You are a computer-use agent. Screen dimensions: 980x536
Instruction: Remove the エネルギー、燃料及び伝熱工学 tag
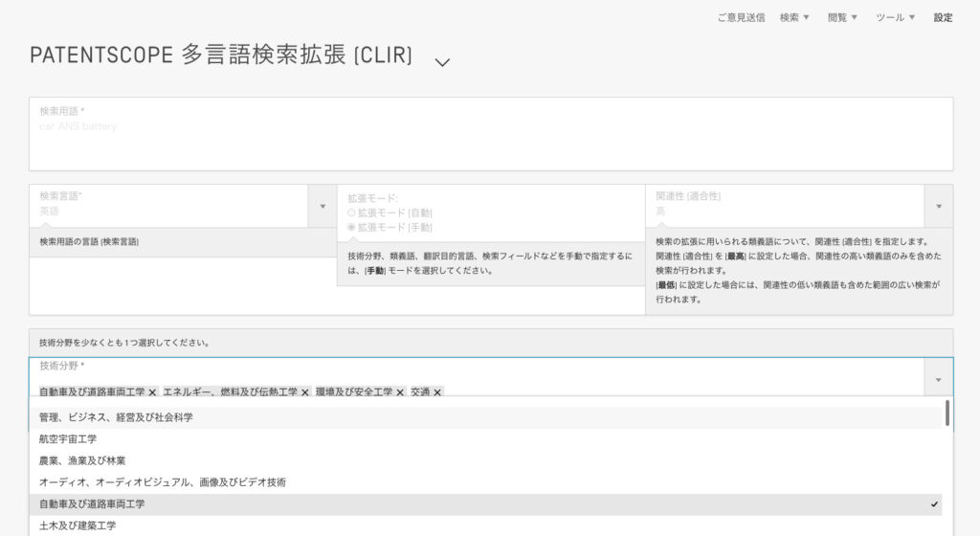coord(305,392)
